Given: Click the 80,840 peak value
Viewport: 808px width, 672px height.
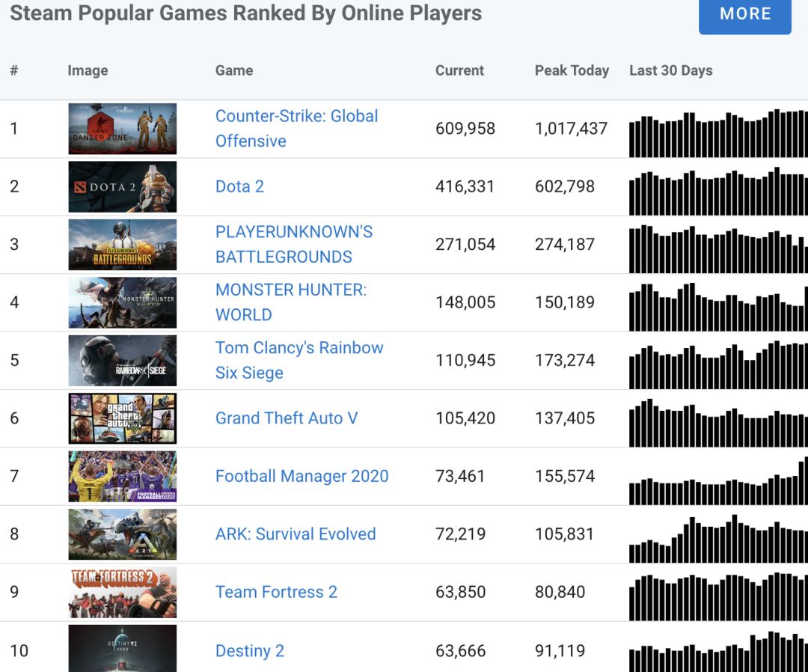Looking at the screenshot, I should click(560, 592).
